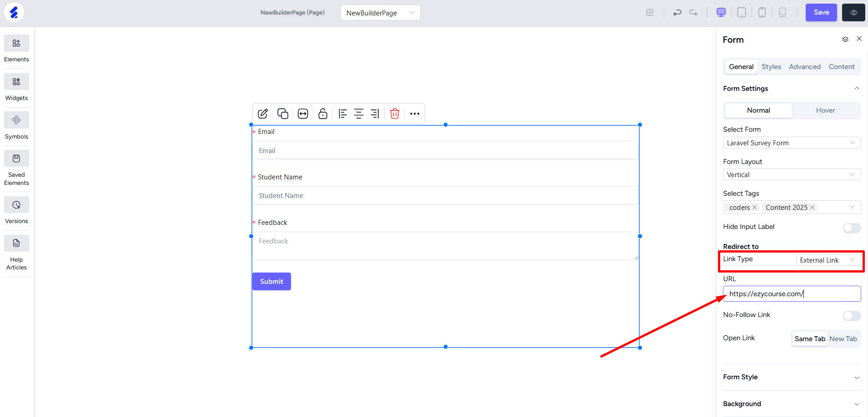Open the Elements panel icon

point(16,43)
